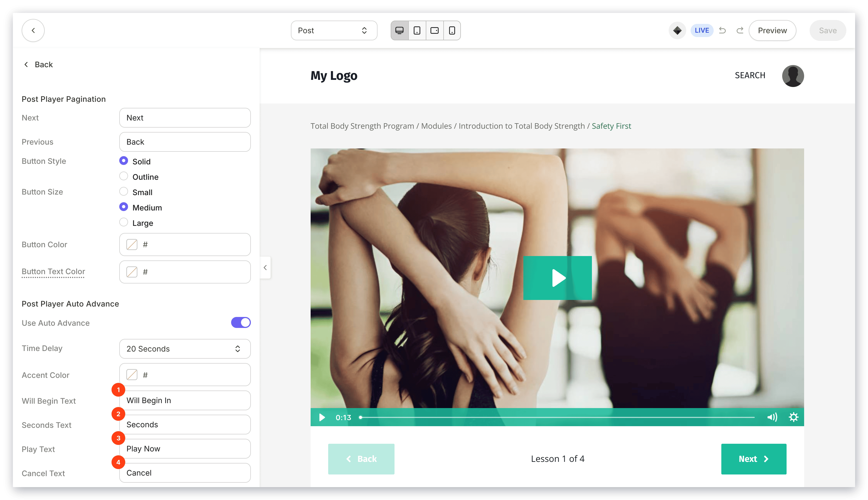
Task: Switch to tablet portrait preview
Action: click(x=417, y=30)
